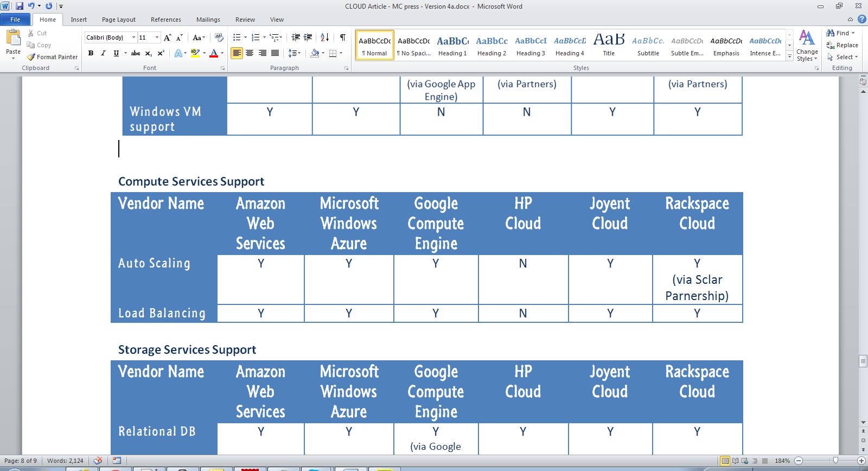868x471 pixels.
Task: Decrease paragraph indent
Action: pyautogui.click(x=296, y=37)
